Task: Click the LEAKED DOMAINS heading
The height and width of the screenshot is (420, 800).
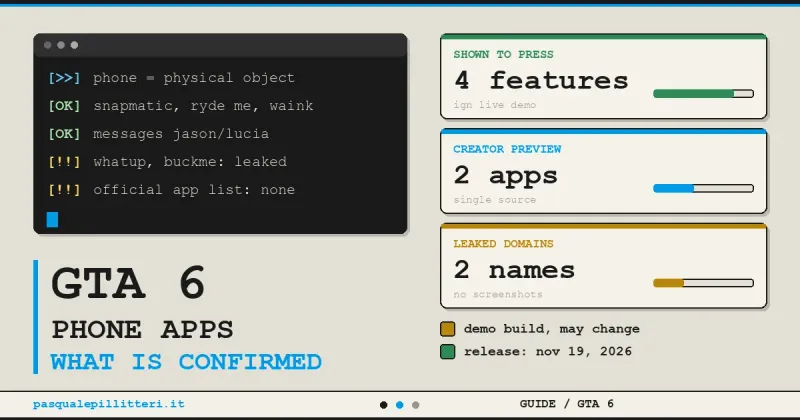Action: click(x=503, y=244)
